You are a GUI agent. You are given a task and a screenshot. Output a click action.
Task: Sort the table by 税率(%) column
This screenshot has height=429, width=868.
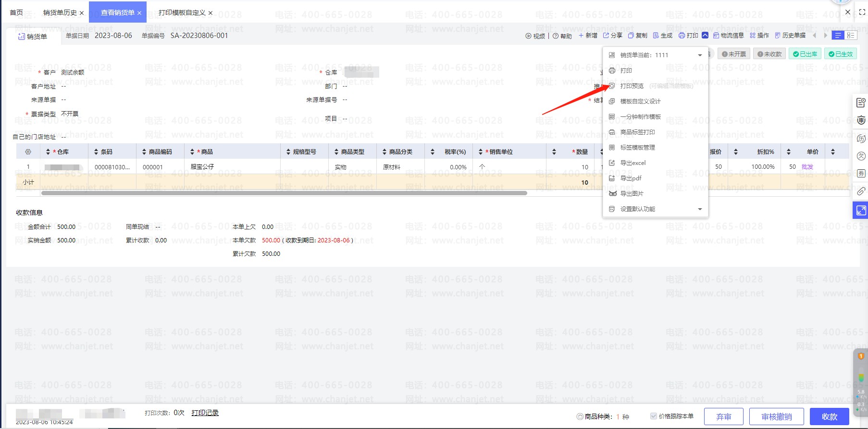point(433,152)
